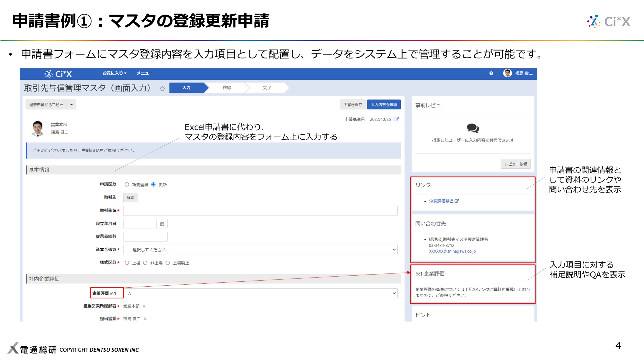Open the メニュー menu
This screenshot has height=362, width=644.
click(145, 73)
